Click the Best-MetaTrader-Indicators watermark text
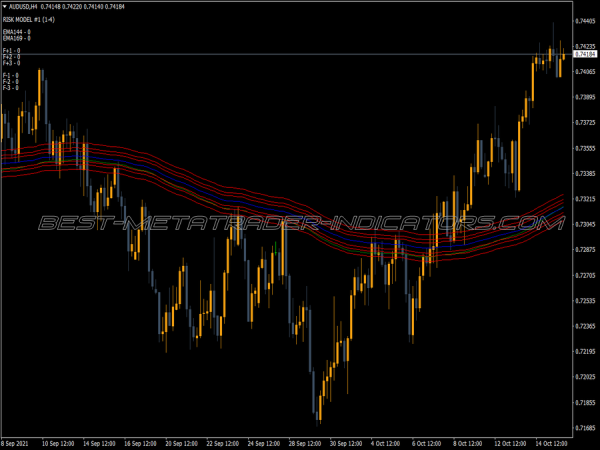The image size is (600, 450). (x=300, y=222)
